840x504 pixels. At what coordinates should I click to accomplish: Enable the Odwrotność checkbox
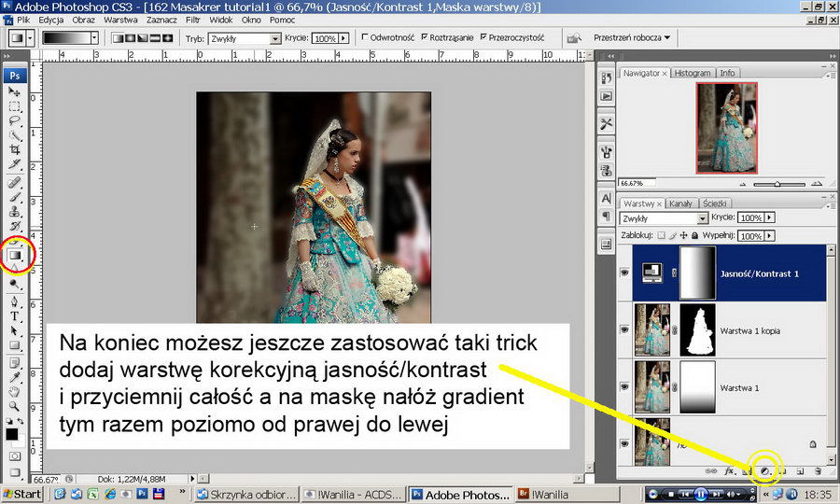click(366, 38)
